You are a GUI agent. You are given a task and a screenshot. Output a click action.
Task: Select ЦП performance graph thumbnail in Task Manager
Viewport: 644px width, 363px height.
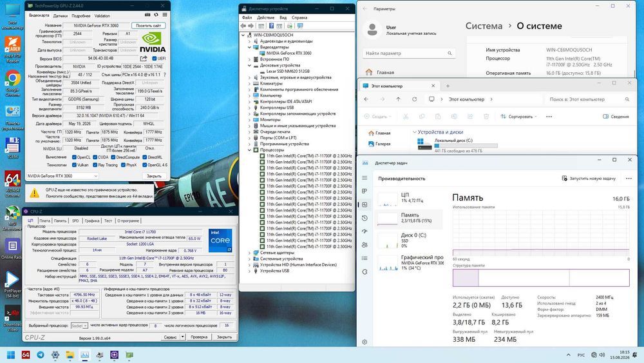[x=387, y=199]
